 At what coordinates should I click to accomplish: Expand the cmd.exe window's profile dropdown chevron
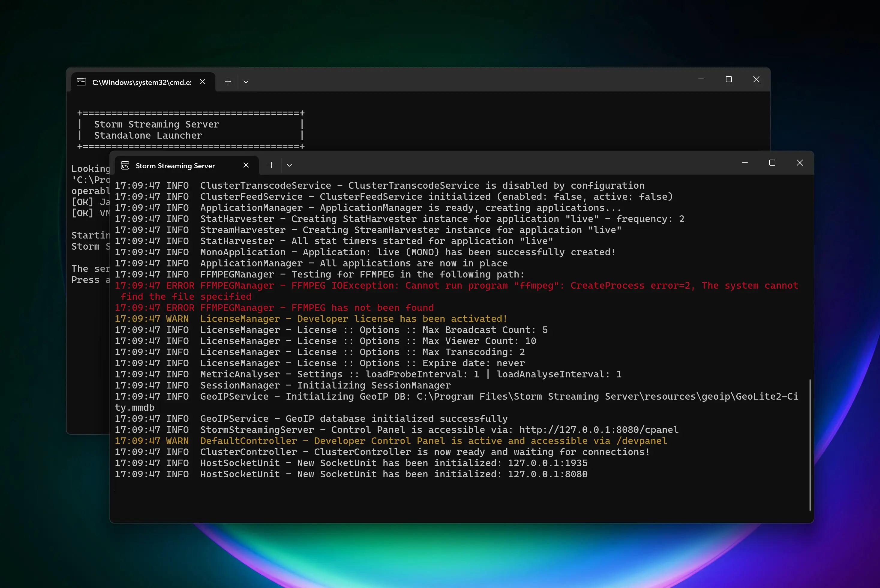tap(246, 82)
